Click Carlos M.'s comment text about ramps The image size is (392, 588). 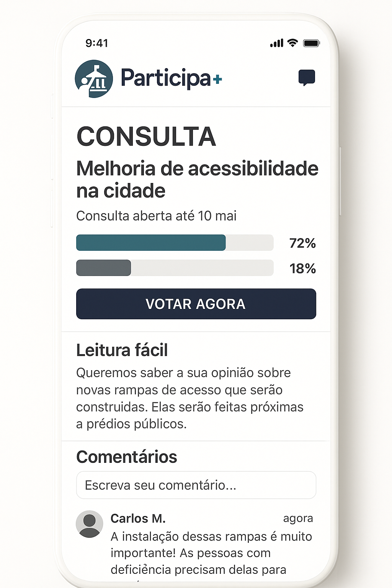[x=211, y=553]
